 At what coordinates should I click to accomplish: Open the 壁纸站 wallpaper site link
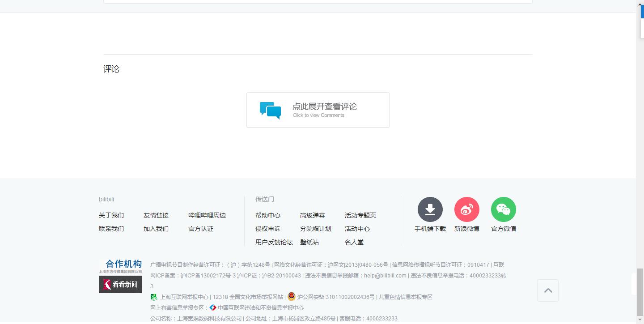pyautogui.click(x=309, y=242)
